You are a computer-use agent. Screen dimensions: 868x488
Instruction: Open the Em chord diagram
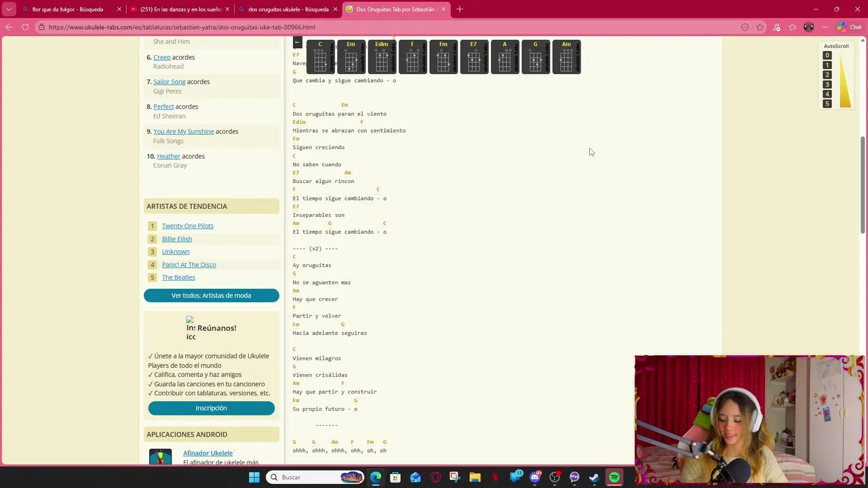351,56
